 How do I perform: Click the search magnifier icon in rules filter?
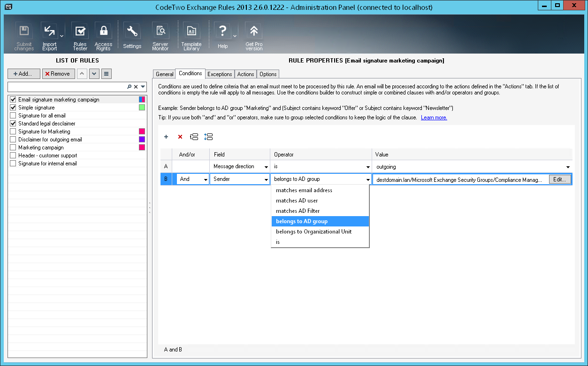(130, 87)
